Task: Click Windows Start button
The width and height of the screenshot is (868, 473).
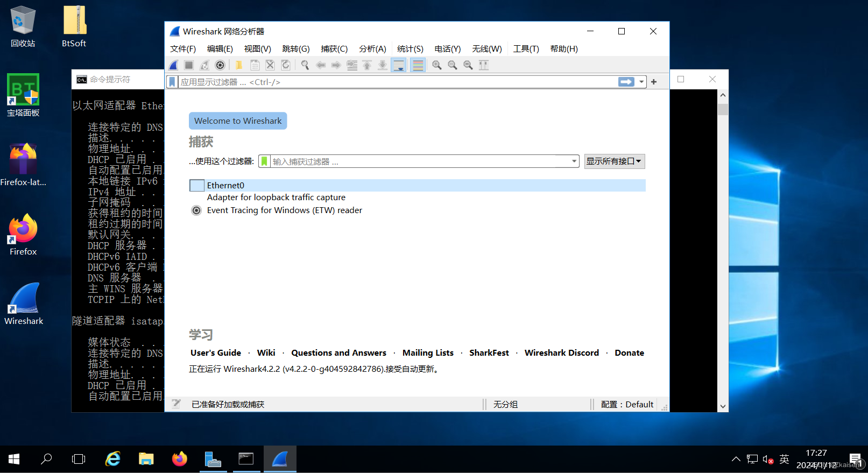Action: (x=14, y=459)
